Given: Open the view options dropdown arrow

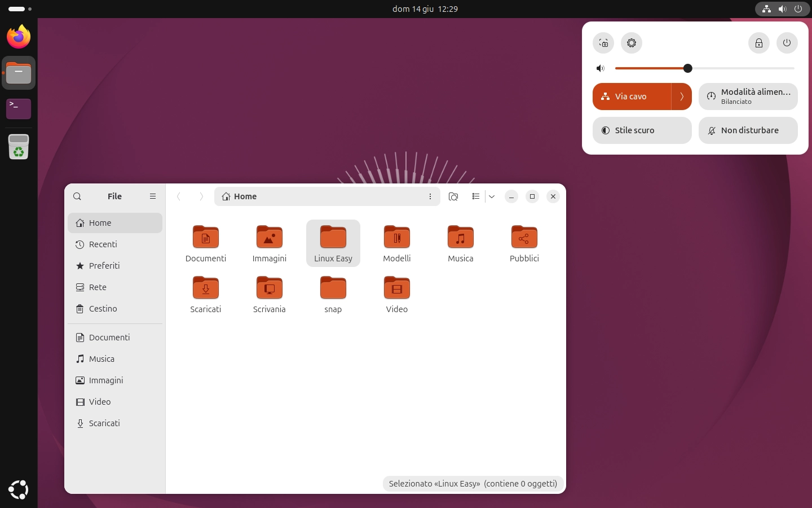Looking at the screenshot, I should 492,196.
